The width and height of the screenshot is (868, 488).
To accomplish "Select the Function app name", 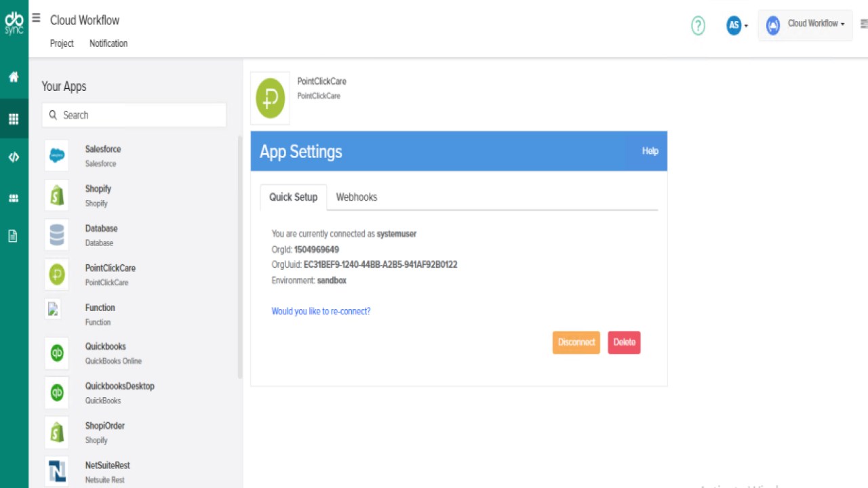I will tap(100, 308).
